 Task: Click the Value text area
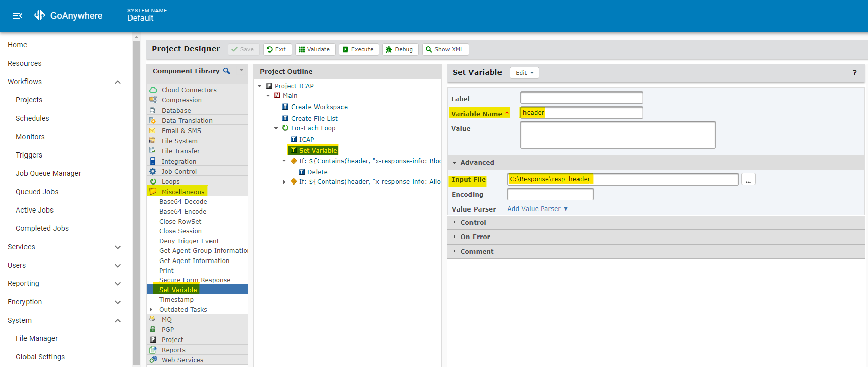pyautogui.click(x=618, y=135)
